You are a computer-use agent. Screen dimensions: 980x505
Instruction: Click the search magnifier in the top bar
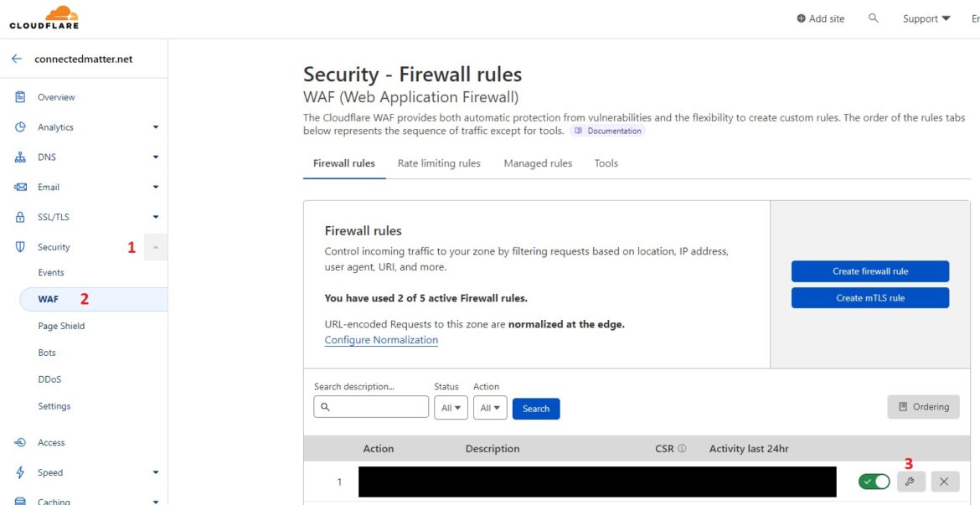point(874,18)
